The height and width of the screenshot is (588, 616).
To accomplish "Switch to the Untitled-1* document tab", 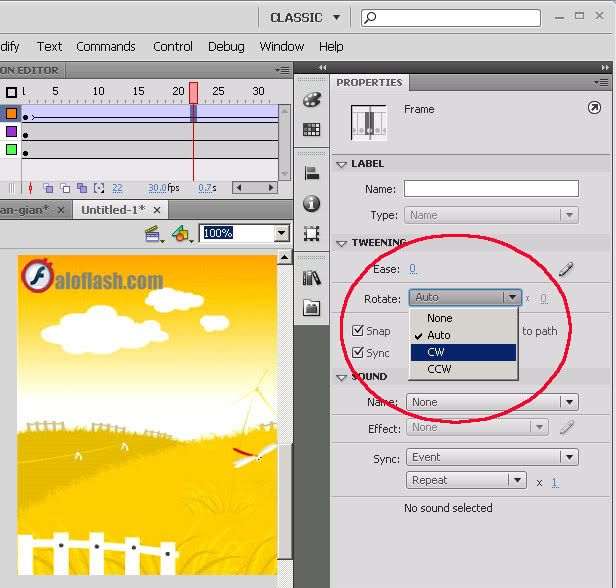I will (x=112, y=210).
